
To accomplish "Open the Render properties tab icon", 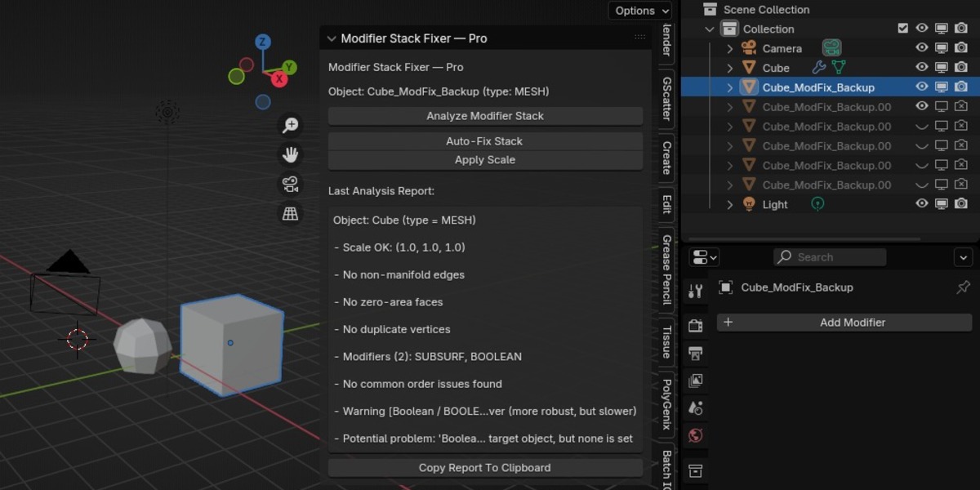I will (696, 326).
